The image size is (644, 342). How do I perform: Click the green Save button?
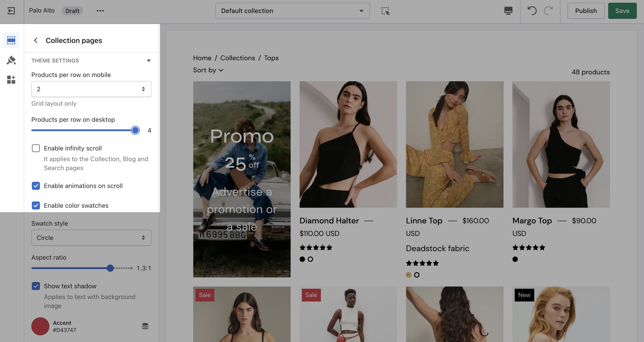point(622,11)
